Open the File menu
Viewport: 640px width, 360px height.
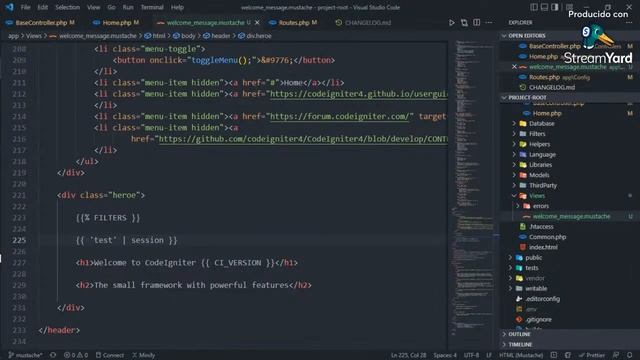pos(25,7)
